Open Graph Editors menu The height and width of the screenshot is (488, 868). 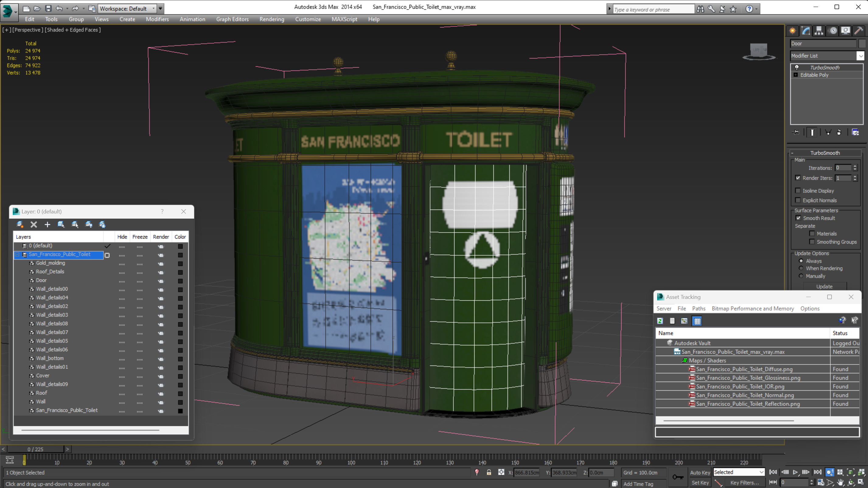coord(232,19)
